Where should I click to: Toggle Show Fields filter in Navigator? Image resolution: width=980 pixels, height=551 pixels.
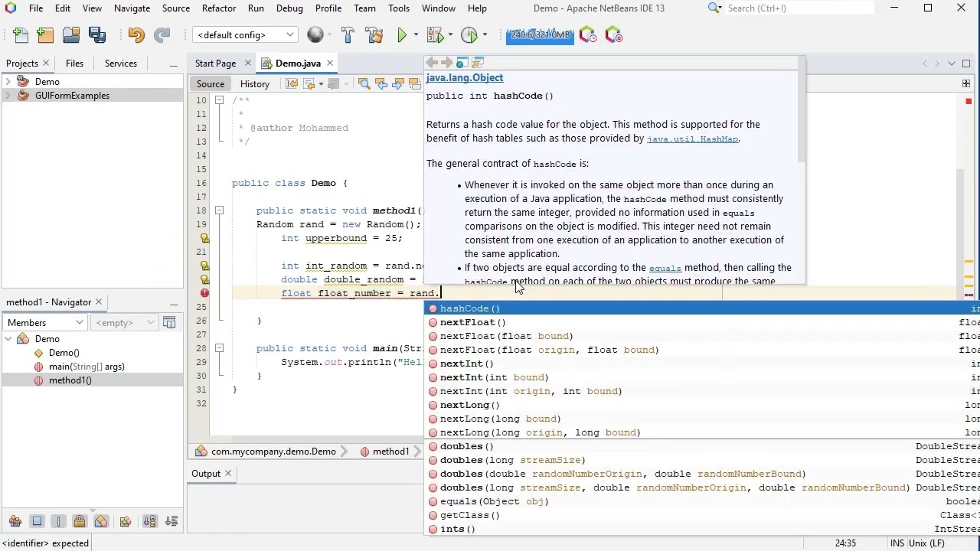pos(37,521)
